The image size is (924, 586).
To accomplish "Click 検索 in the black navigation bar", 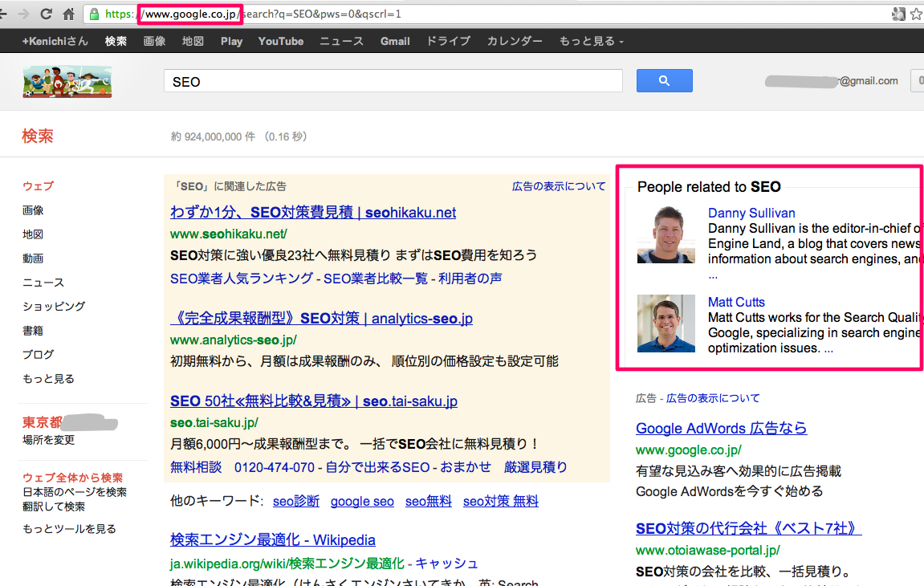I will (116, 41).
